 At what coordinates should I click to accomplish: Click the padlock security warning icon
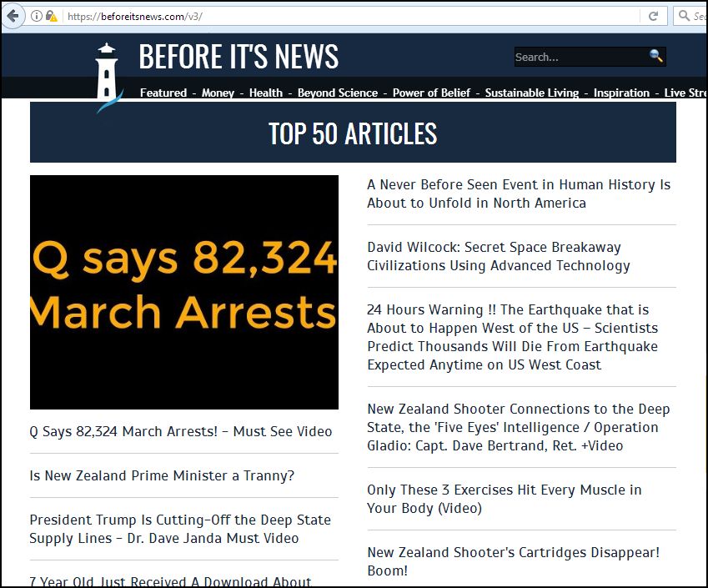(x=52, y=16)
